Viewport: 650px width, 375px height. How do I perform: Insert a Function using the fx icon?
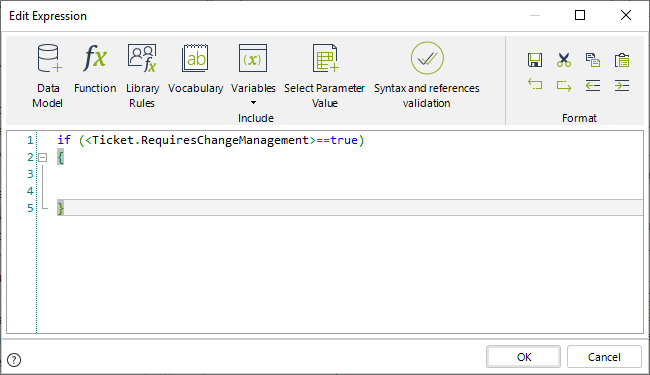click(x=95, y=68)
